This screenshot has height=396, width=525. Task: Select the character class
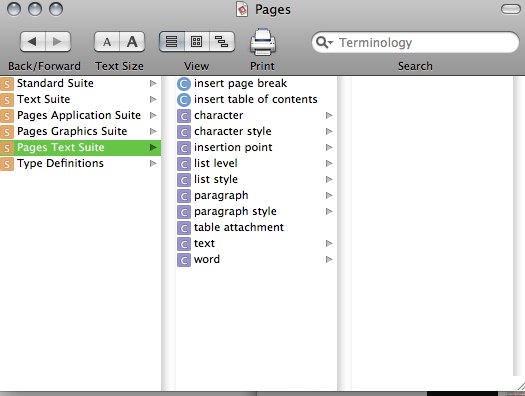click(256, 115)
